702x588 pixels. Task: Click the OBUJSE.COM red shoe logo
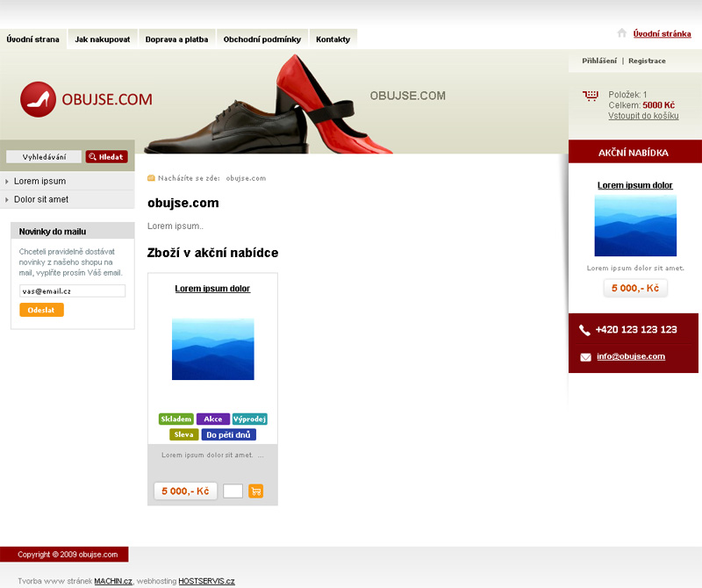click(x=86, y=99)
